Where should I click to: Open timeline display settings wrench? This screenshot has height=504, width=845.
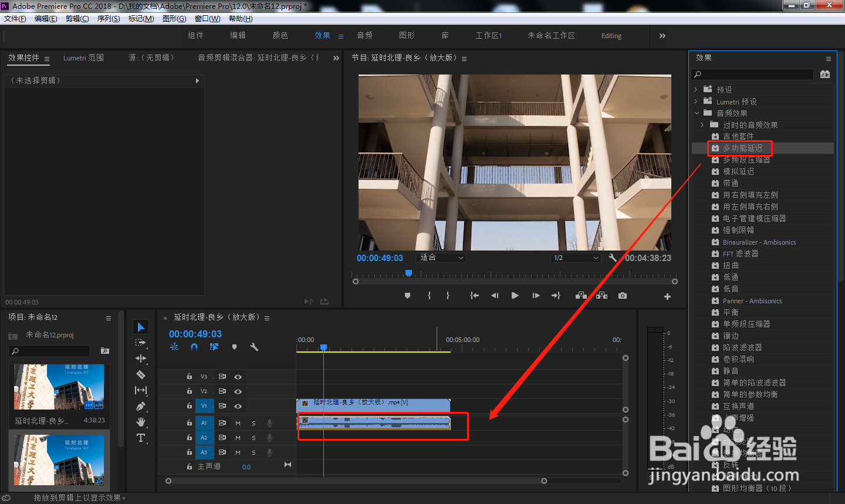pos(254,347)
